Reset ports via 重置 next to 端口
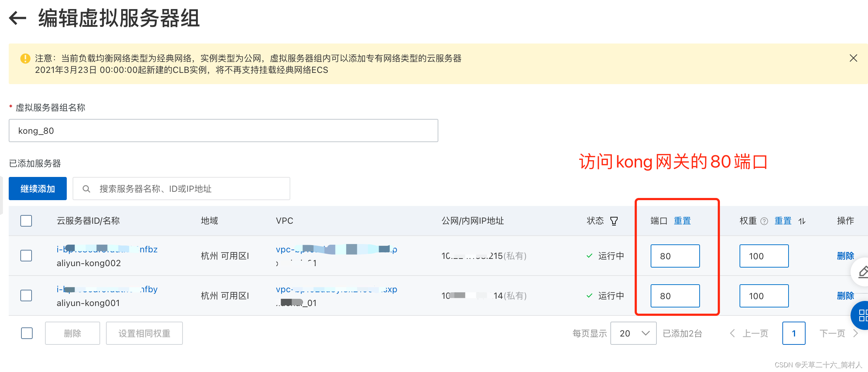 tap(682, 221)
